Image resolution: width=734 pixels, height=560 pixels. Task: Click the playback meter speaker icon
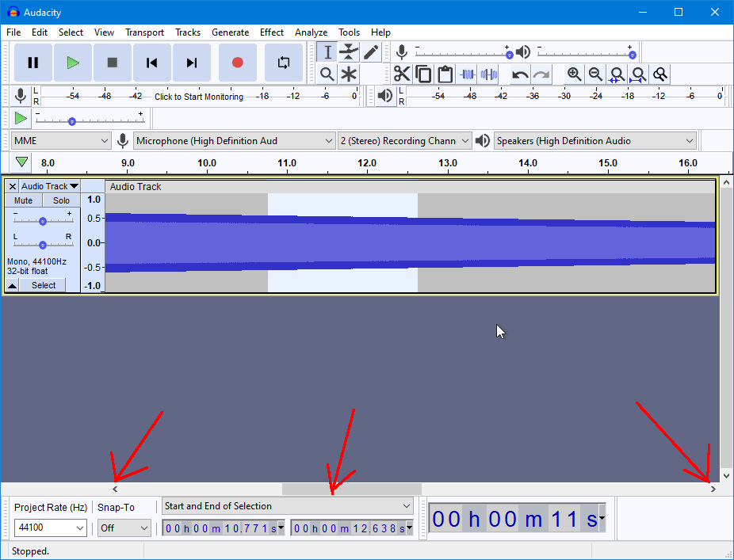click(384, 96)
